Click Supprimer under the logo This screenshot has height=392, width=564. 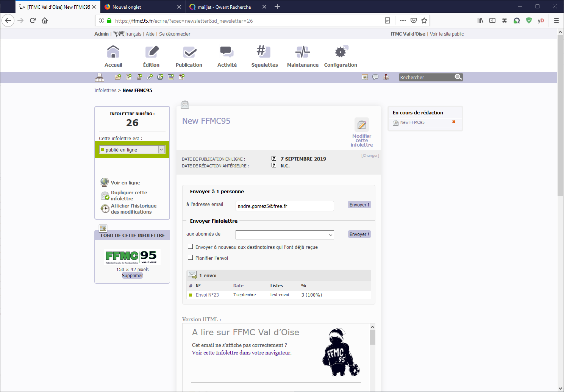132,275
